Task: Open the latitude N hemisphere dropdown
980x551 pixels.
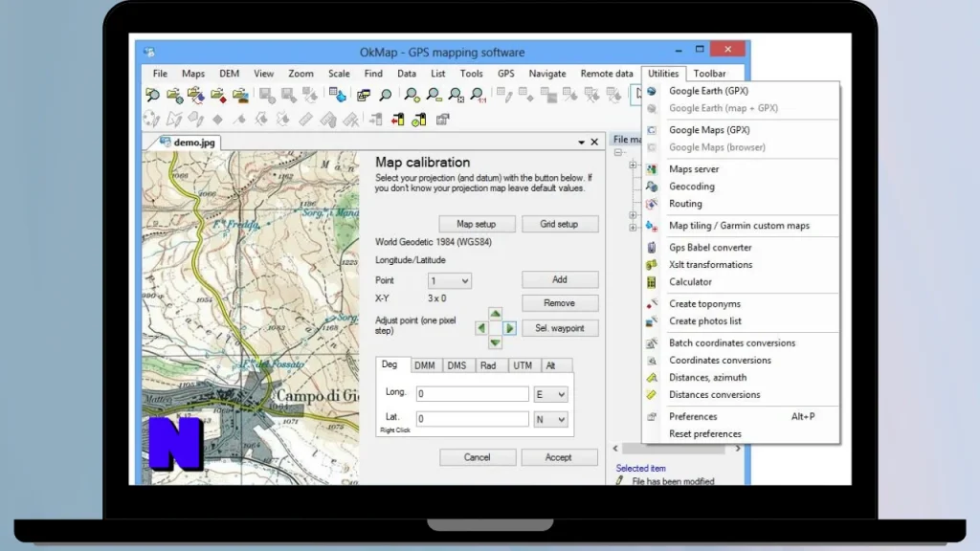Action: coord(550,419)
